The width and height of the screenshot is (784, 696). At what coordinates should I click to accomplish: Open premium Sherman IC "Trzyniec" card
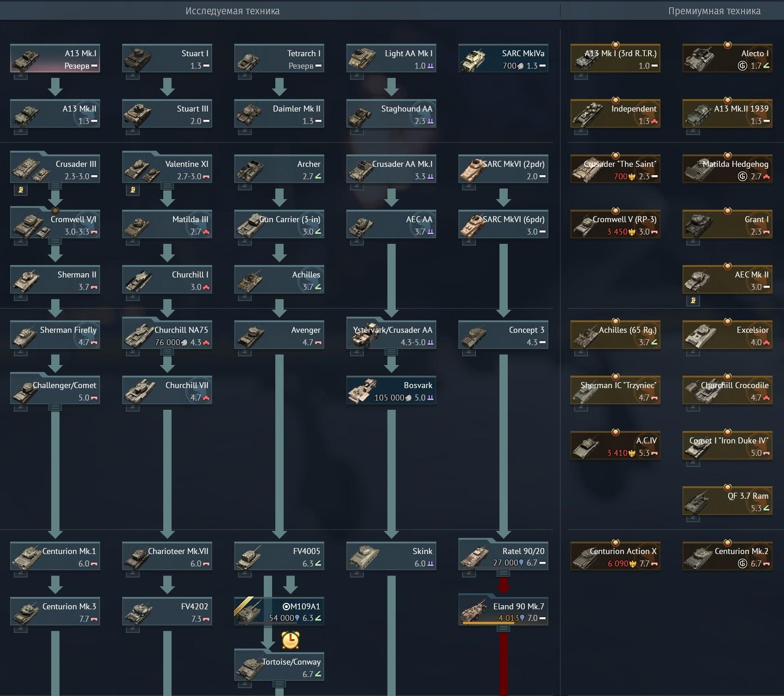coord(615,390)
